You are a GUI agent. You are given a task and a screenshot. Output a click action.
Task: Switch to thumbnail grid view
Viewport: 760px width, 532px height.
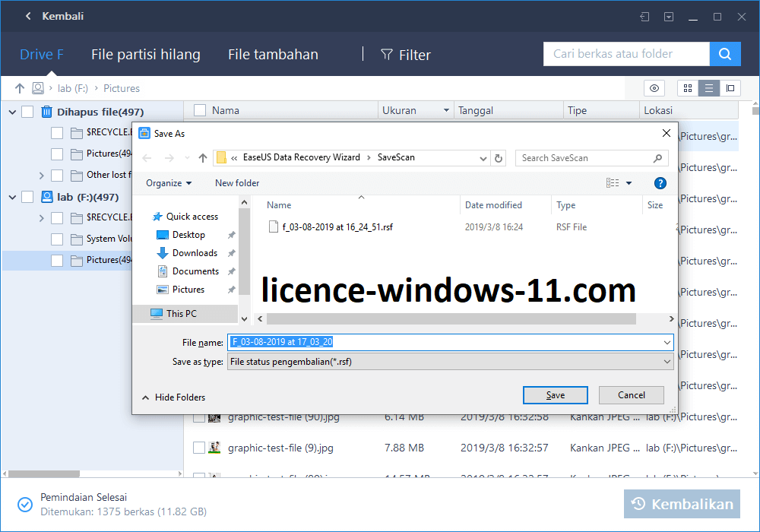point(688,88)
